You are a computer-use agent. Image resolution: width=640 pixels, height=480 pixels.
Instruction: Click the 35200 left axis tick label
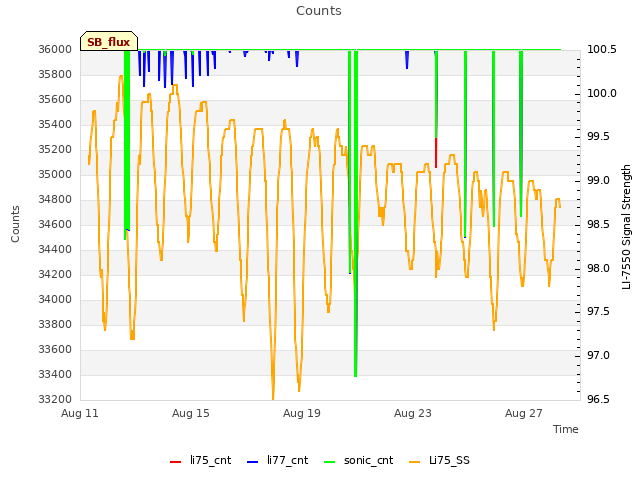coord(55,149)
